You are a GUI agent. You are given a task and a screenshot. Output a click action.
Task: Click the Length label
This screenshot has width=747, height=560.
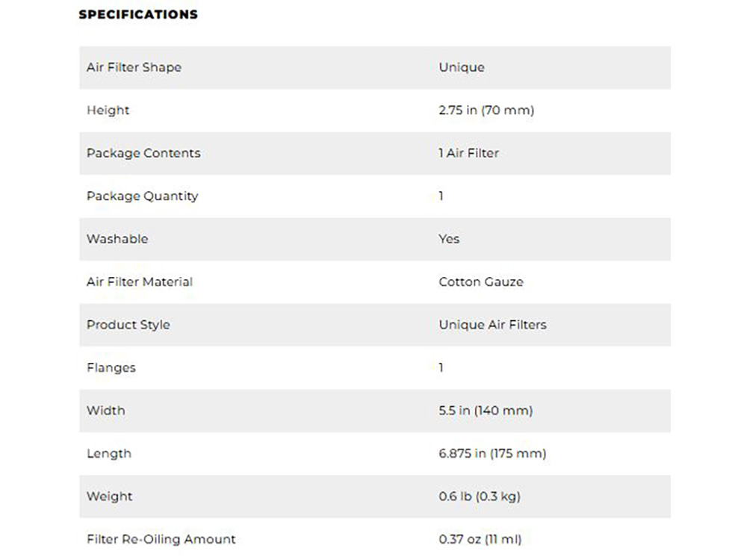(109, 454)
